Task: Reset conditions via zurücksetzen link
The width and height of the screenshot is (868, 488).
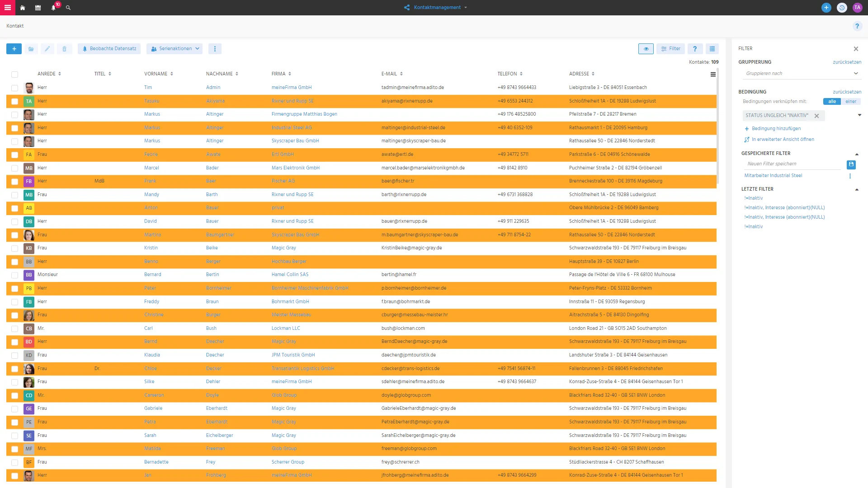Action: click(847, 92)
